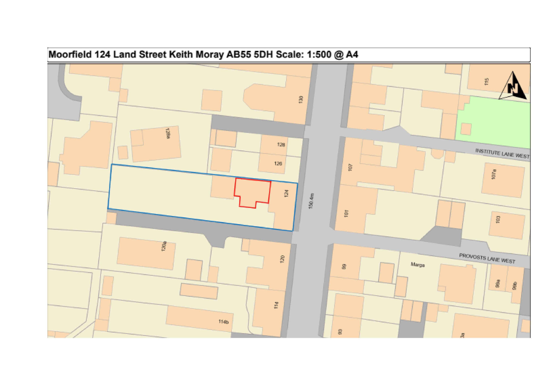Click the Provosts Lane West street label

tap(487, 258)
